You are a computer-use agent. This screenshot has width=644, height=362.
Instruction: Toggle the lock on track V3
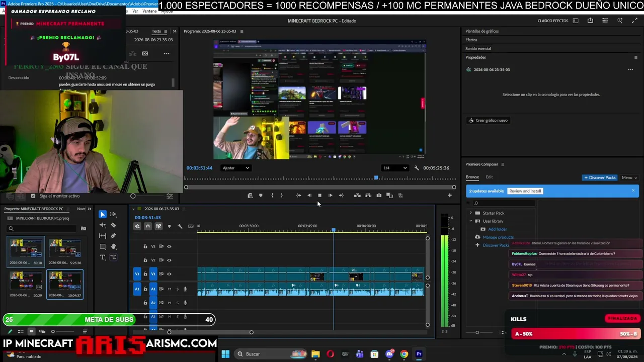pyautogui.click(x=145, y=246)
